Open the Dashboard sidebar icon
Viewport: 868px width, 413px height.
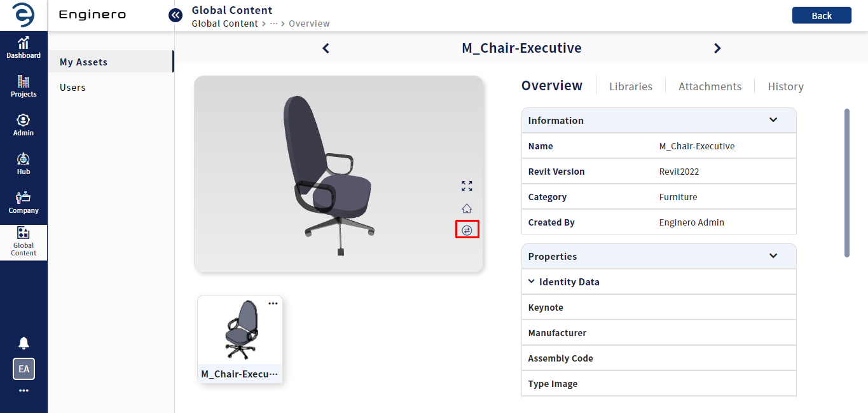[x=24, y=48]
